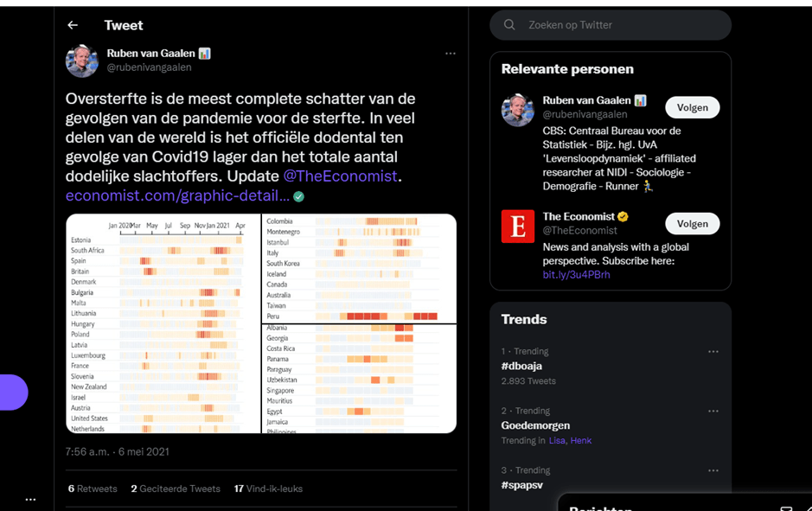This screenshot has width=812, height=511.
Task: Open the bit.ly/3u4PBrh link
Action: coord(576,274)
